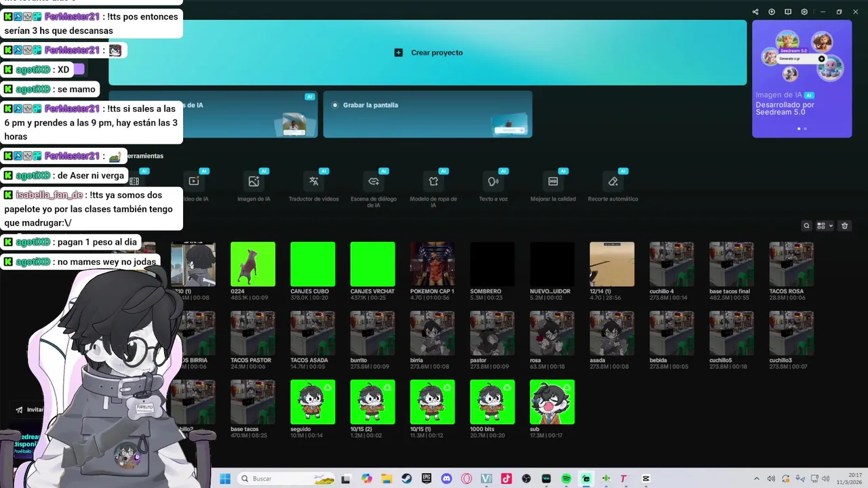The image size is (868, 488).
Task: Open the feedback icon in the title bar
Action: (x=788, y=12)
